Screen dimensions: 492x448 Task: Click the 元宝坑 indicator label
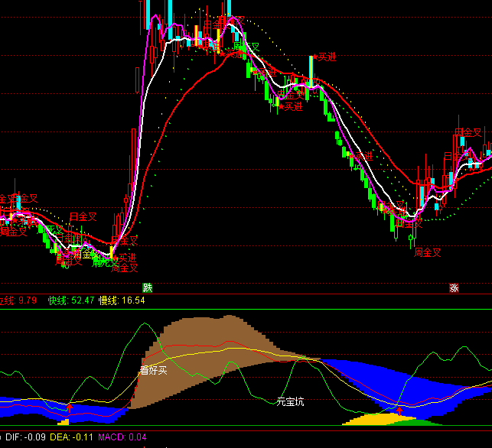(290, 401)
